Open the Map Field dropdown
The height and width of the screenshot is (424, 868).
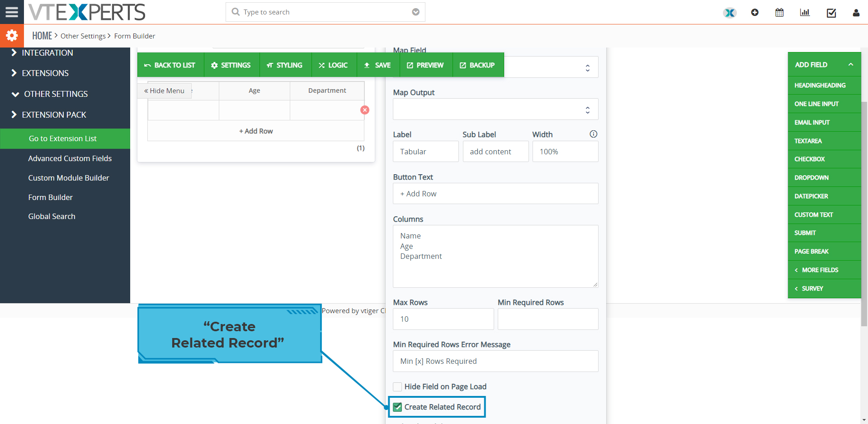[495, 67]
